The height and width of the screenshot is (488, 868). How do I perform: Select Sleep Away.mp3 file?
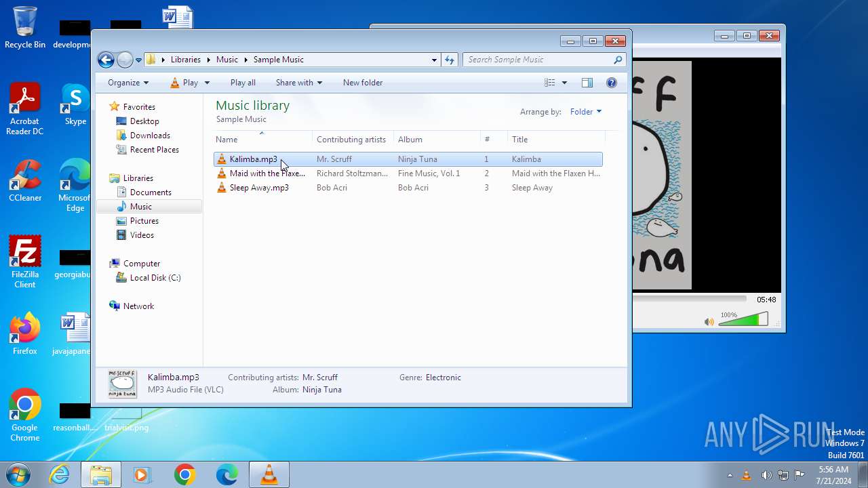pos(408,188)
